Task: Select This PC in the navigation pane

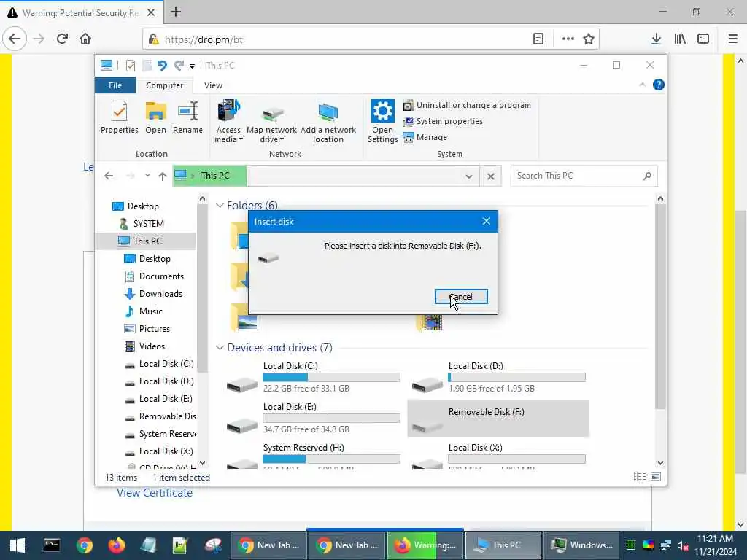Action: tap(146, 241)
